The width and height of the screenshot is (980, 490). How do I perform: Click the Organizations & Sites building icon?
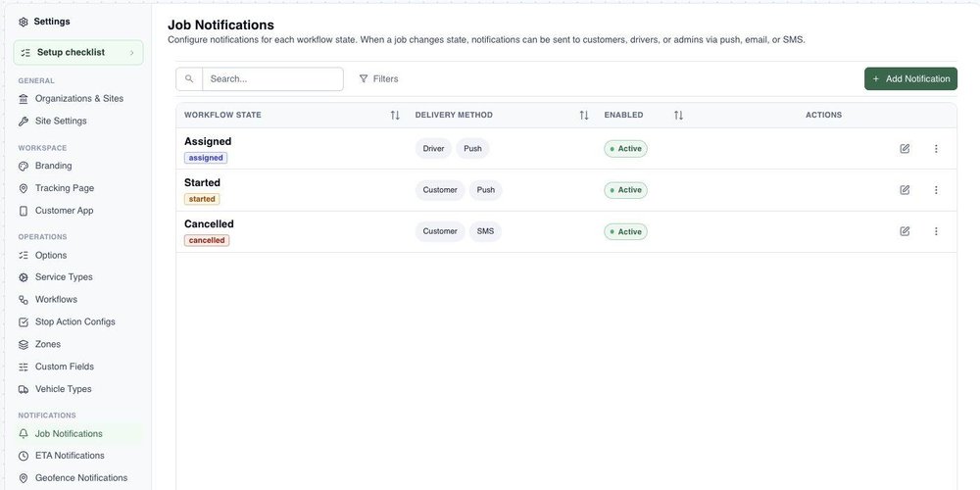tap(24, 99)
